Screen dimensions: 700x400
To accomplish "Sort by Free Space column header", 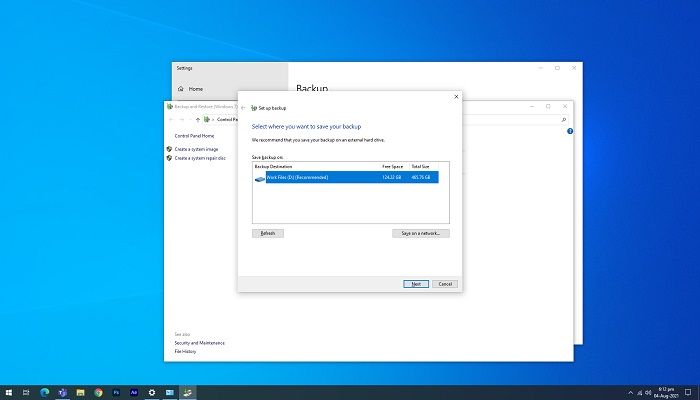I will click(391, 166).
